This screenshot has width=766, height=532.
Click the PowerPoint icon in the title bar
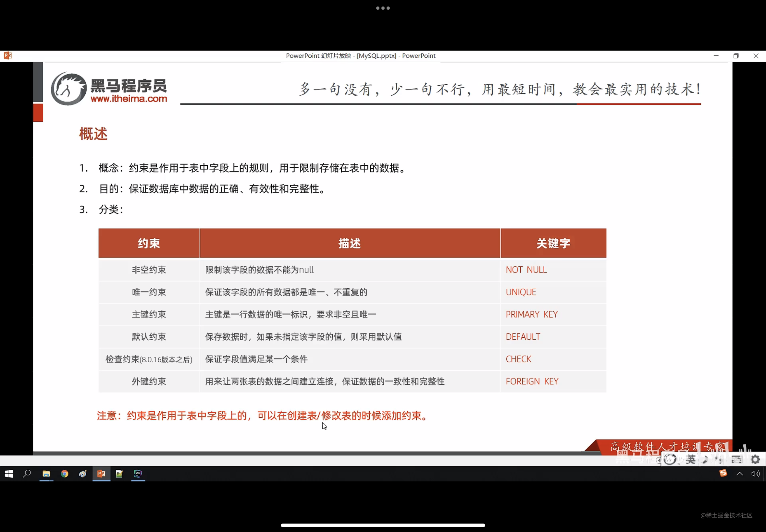(x=8, y=56)
